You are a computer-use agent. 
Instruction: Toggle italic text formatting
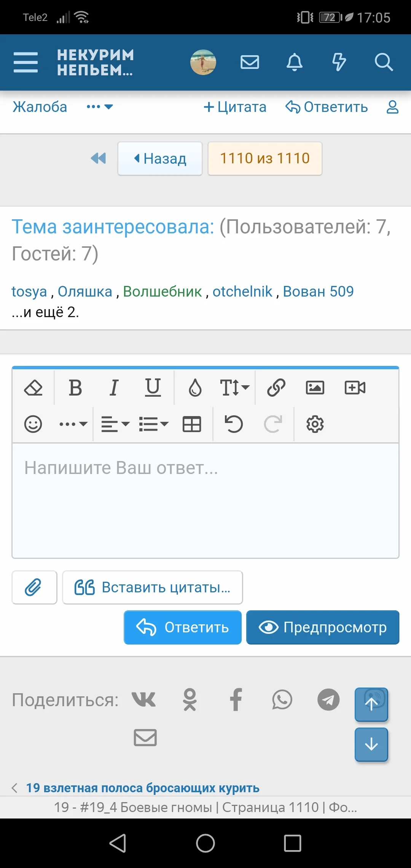tap(114, 388)
